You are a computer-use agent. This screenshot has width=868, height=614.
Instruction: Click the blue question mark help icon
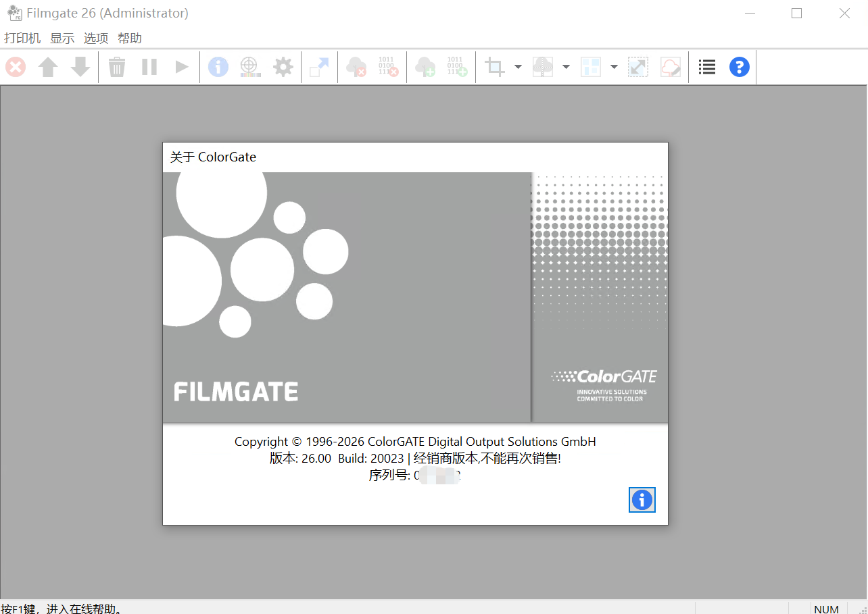click(740, 67)
